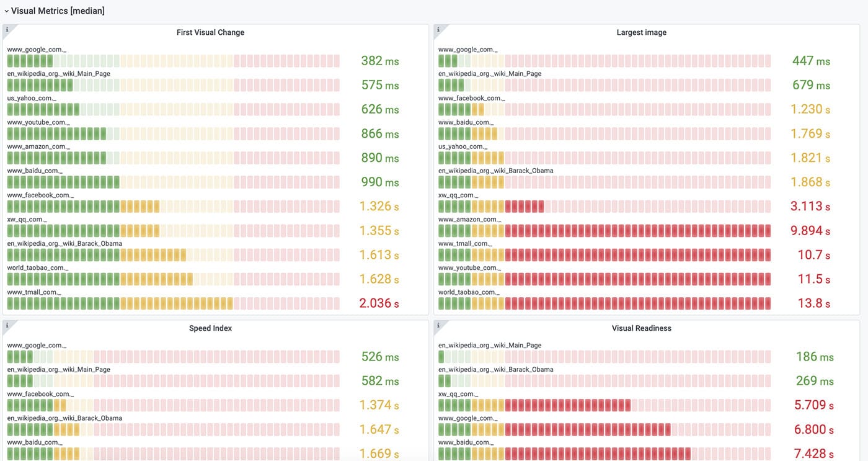The height and width of the screenshot is (461, 868).
Task: Open info icon on Speed Index panel
Action: pyautogui.click(x=7, y=325)
